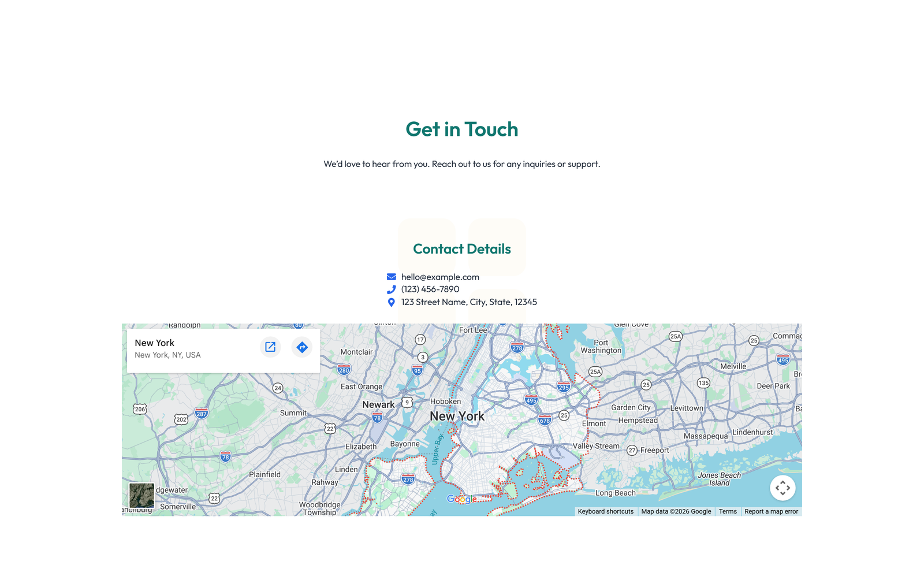Click the blue directions icon
The width and height of the screenshot is (924, 565).
[301, 347]
